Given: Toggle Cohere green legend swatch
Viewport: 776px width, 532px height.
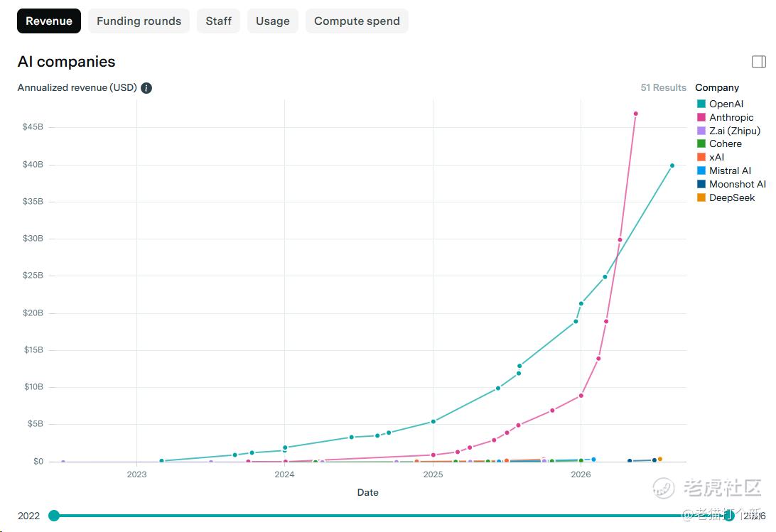Looking at the screenshot, I should (x=701, y=143).
